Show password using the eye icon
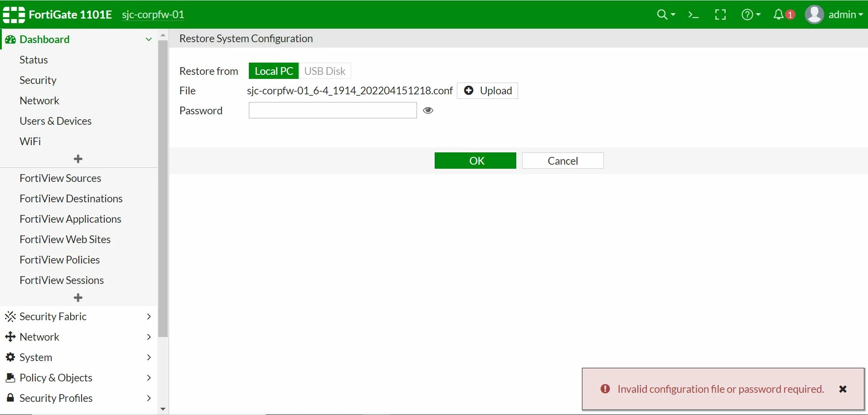 (x=428, y=110)
